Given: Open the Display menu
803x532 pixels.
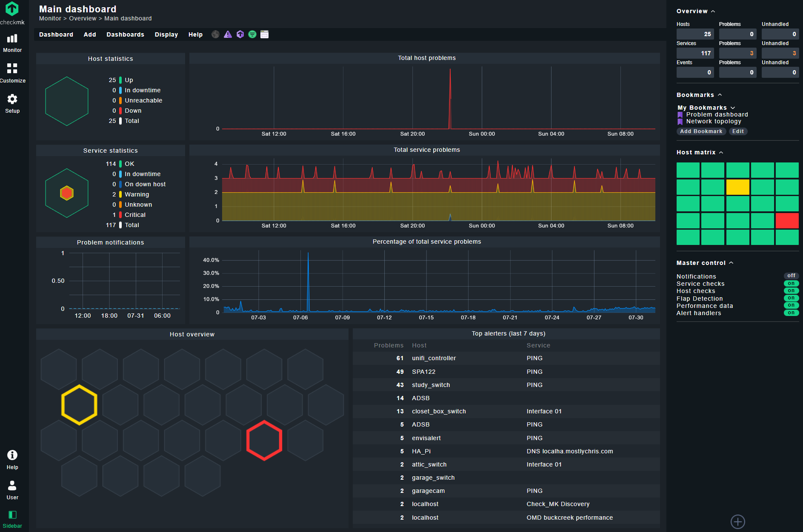Looking at the screenshot, I should point(166,34).
